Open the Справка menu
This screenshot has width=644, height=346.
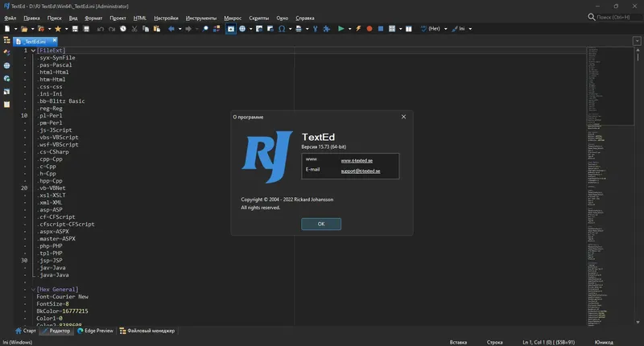(x=305, y=18)
